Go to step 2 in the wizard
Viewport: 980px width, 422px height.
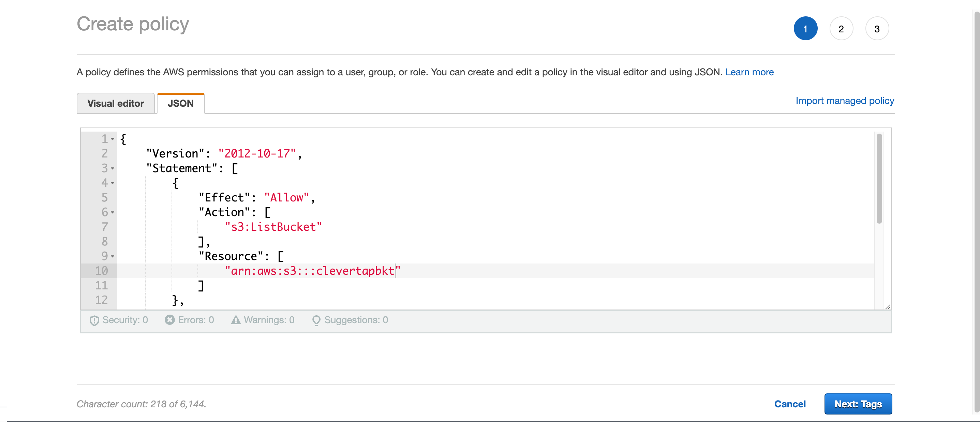[841, 29]
